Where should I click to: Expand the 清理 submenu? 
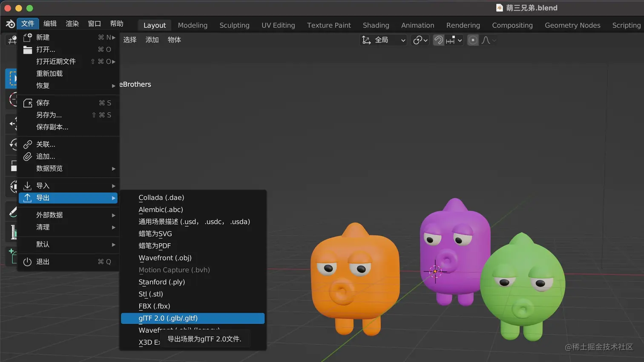(x=68, y=227)
